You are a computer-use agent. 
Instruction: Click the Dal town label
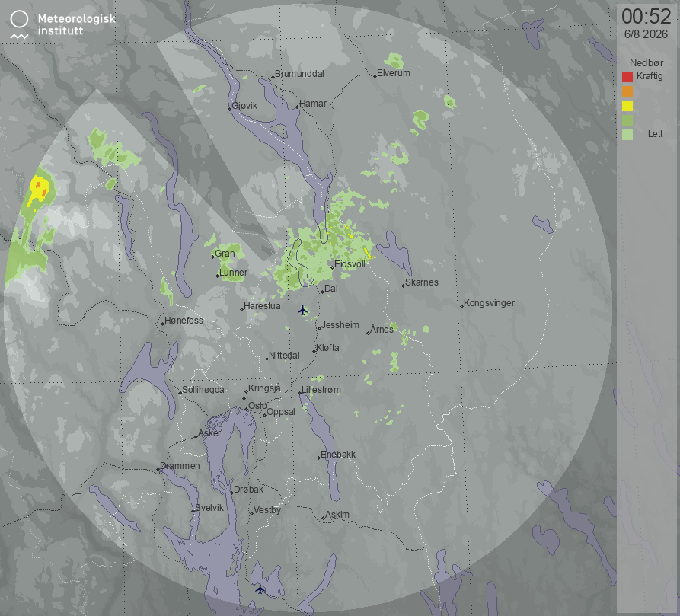pos(331,289)
